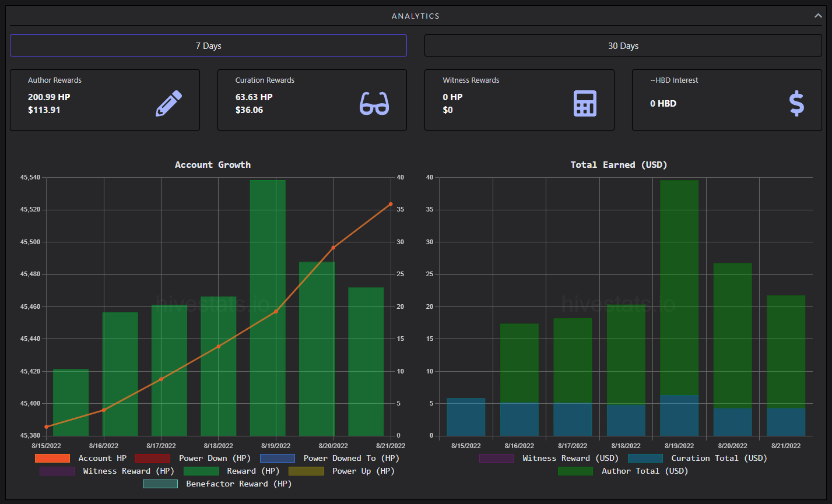Hide the Witness Reward (USD) series
This screenshot has height=504, width=832.
[x=549, y=458]
